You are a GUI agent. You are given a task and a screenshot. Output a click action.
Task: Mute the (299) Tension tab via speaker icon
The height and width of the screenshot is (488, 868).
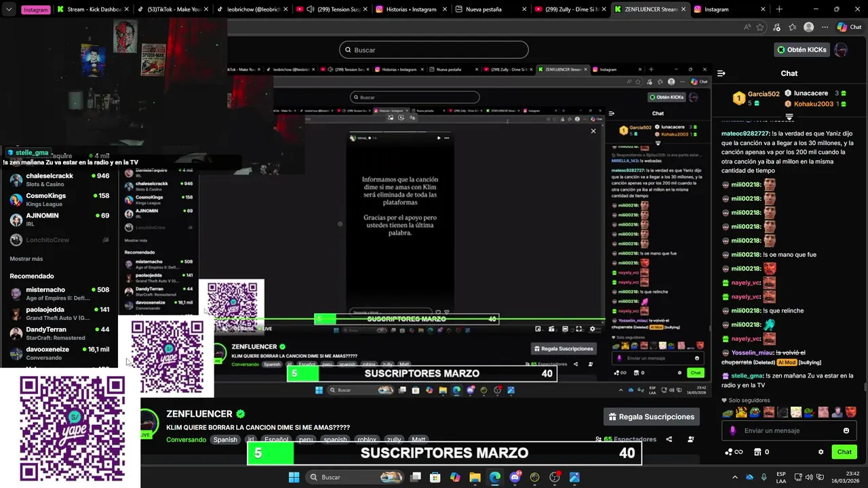(x=311, y=9)
